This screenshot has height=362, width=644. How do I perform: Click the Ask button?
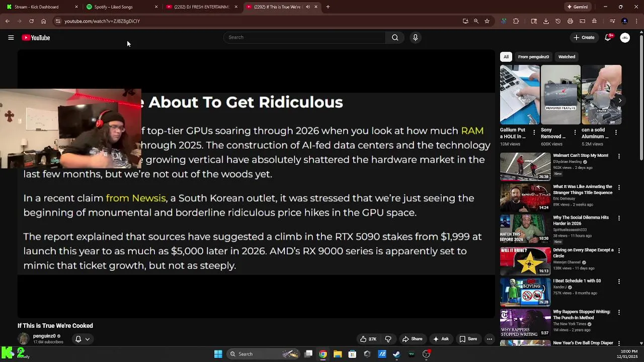(x=441, y=339)
